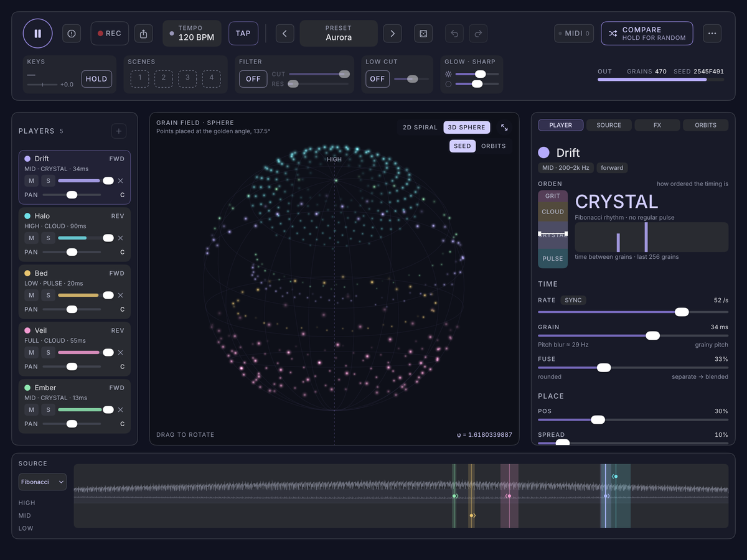Click the share/export icon next to REC

click(x=144, y=34)
